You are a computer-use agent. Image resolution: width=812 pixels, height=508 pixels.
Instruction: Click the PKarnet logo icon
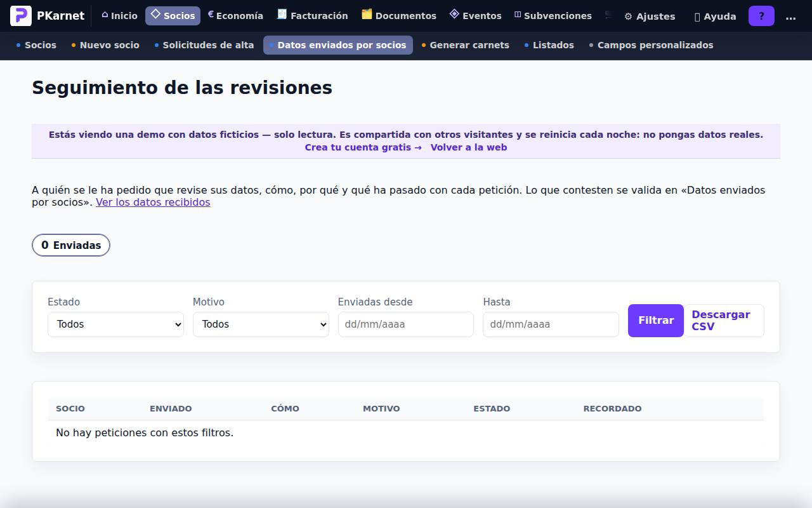click(x=21, y=16)
